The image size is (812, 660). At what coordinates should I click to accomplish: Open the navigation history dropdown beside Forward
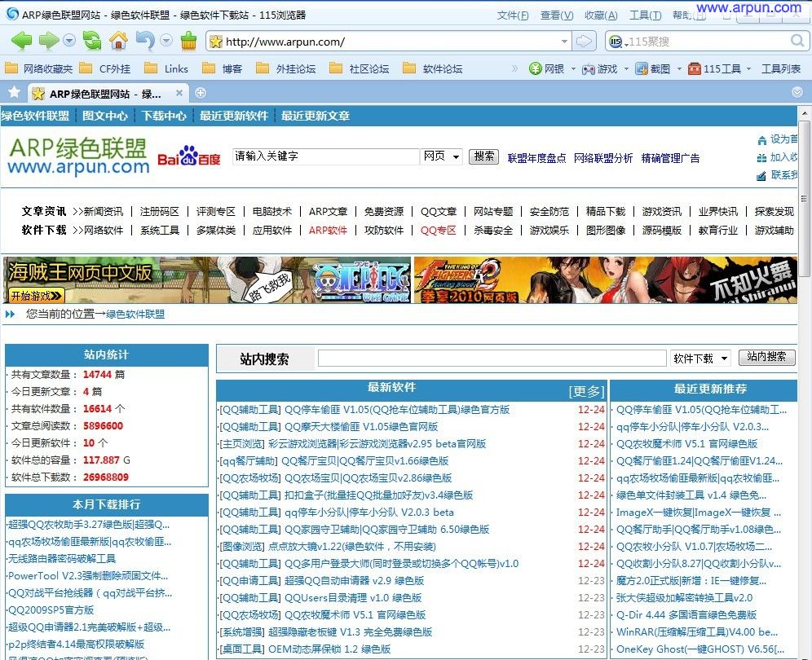[69, 41]
